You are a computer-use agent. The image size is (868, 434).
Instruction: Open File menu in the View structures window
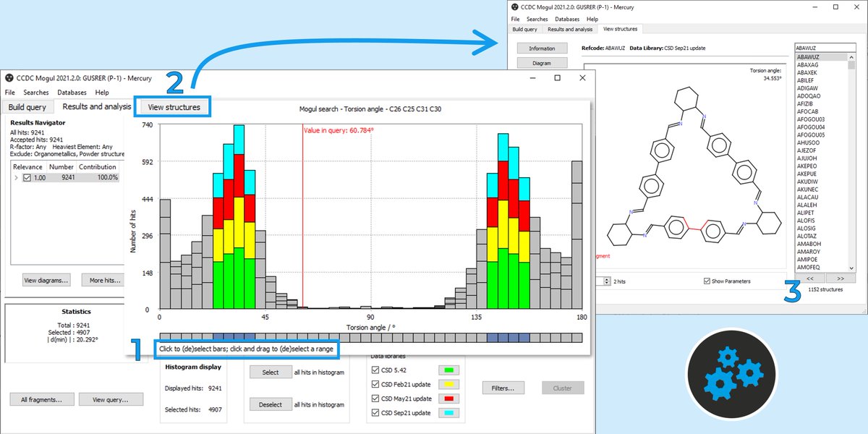click(515, 19)
